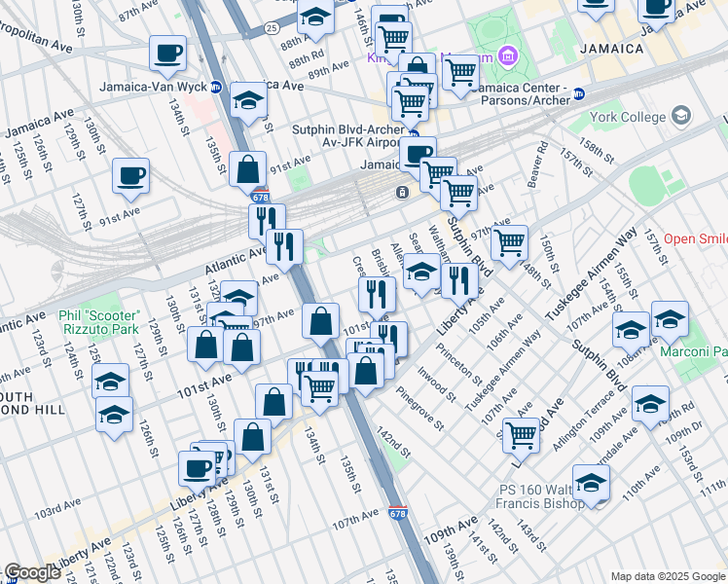
Task: Select the shopping bag marker right of 134th St cart marker
Action: click(366, 372)
